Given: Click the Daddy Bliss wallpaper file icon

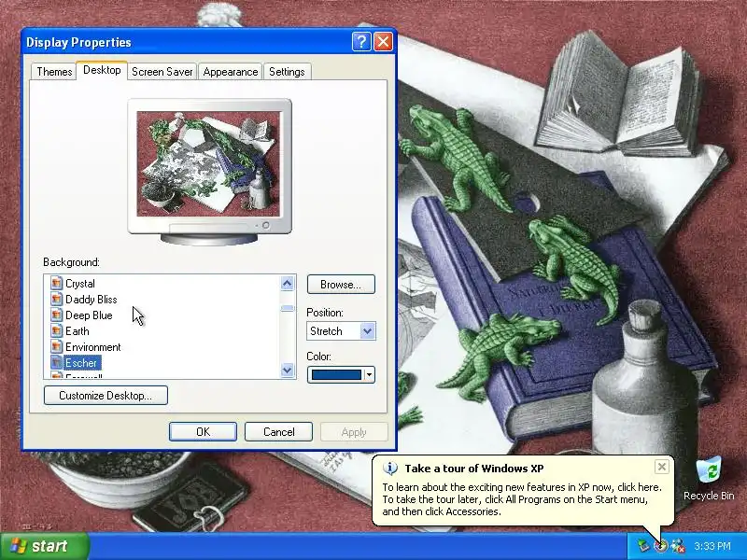Looking at the screenshot, I should click(56, 299).
